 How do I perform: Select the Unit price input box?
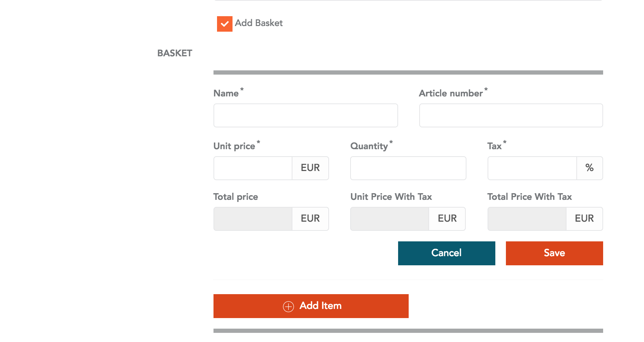pos(253,168)
